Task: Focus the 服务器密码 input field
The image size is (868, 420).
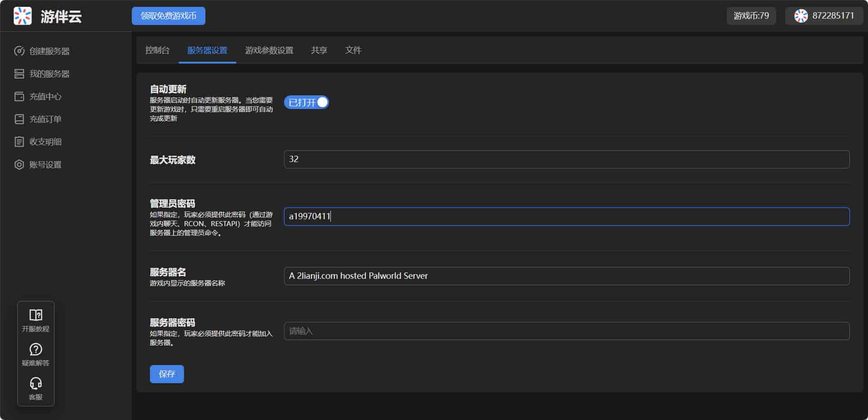Action: 566,331
